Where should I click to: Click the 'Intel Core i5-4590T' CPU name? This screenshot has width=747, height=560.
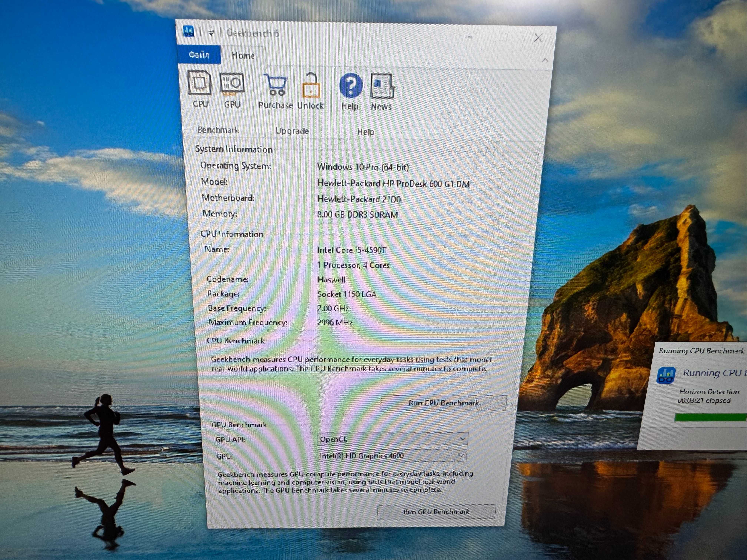351,250
